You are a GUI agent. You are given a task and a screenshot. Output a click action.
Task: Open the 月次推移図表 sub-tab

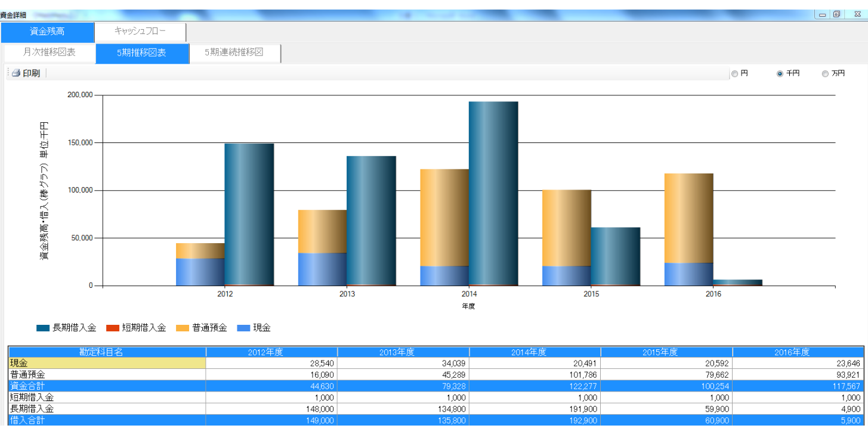(50, 52)
